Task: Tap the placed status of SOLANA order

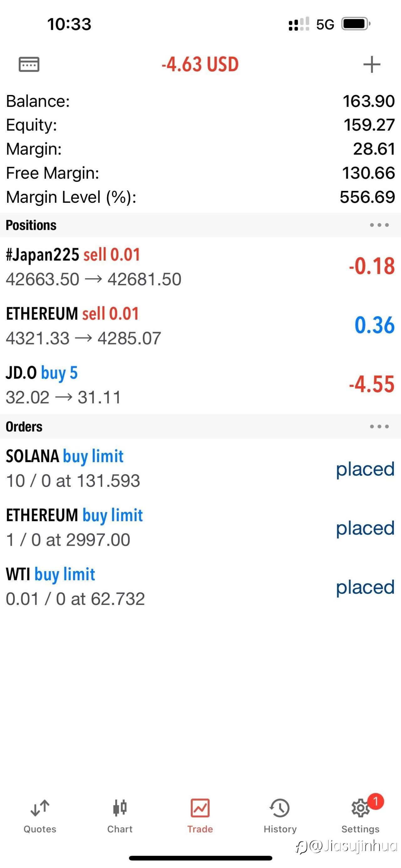Action: [365, 469]
